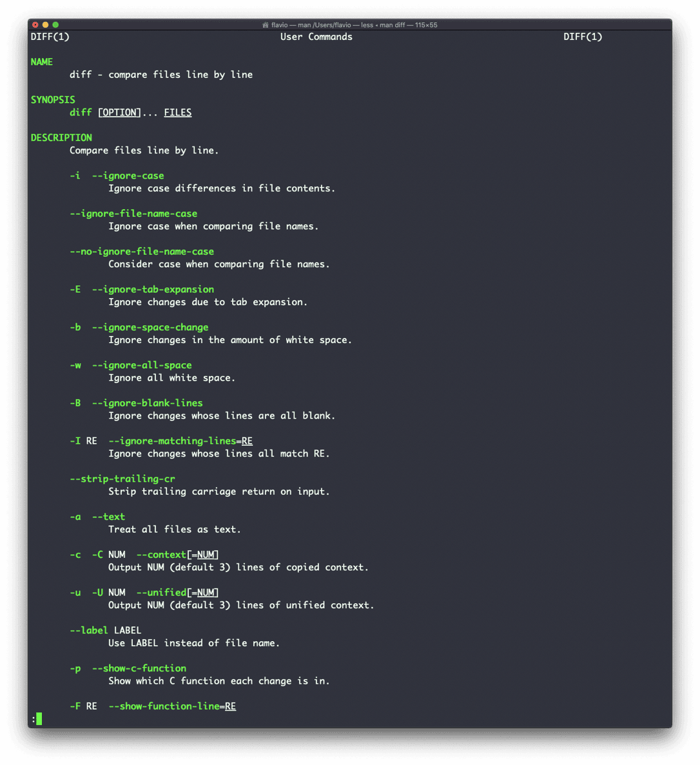Click the green cursor block at the prompt
The height and width of the screenshot is (765, 700).
(39, 719)
